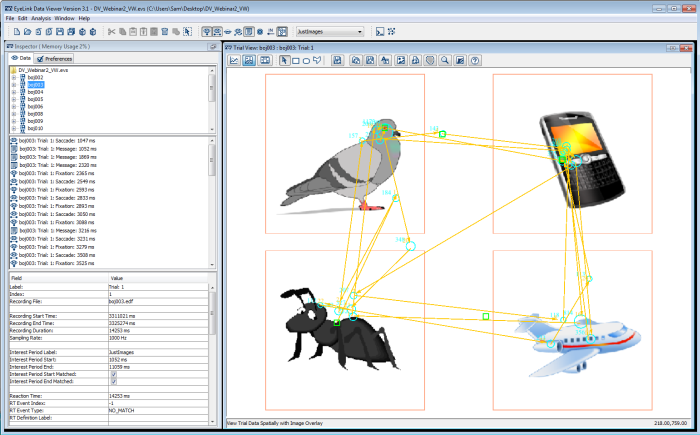The image size is (700, 435).
Task: Click the session tree vertical scrollbar
Action: click(212, 99)
